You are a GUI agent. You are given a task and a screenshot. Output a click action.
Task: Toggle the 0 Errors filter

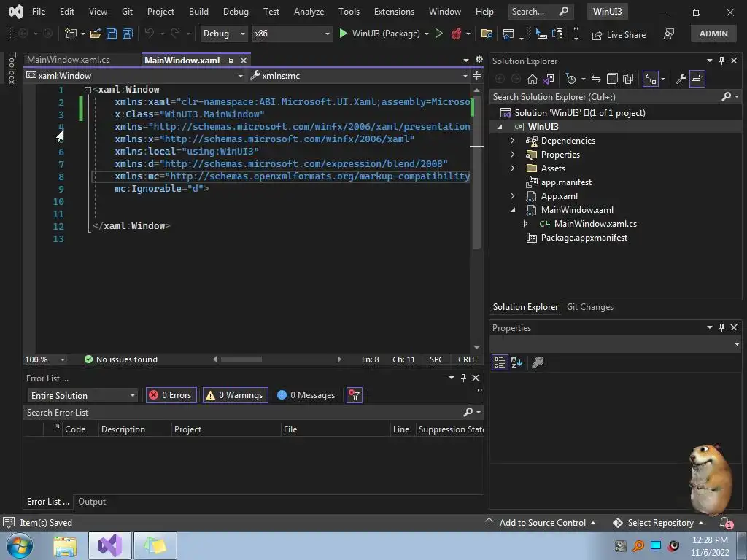(x=171, y=395)
